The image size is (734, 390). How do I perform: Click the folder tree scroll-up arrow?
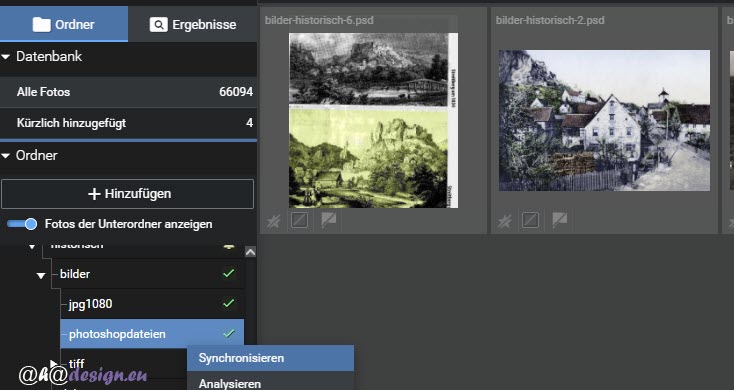click(250, 252)
